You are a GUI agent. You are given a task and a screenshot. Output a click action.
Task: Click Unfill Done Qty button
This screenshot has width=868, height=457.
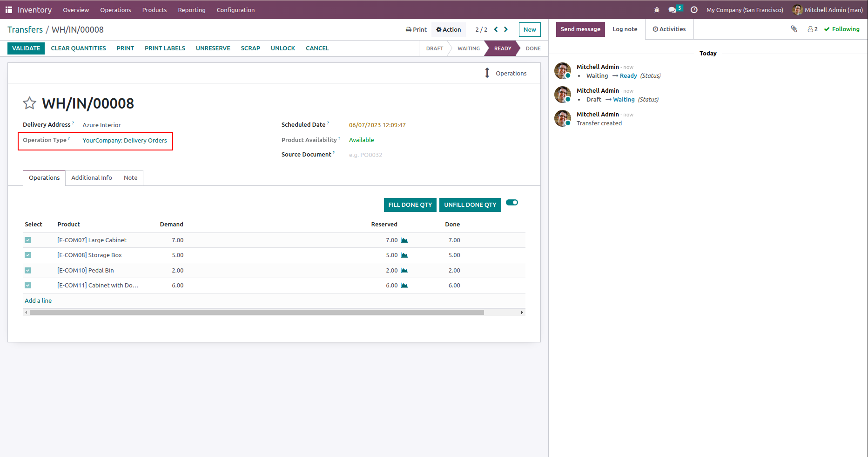click(470, 205)
